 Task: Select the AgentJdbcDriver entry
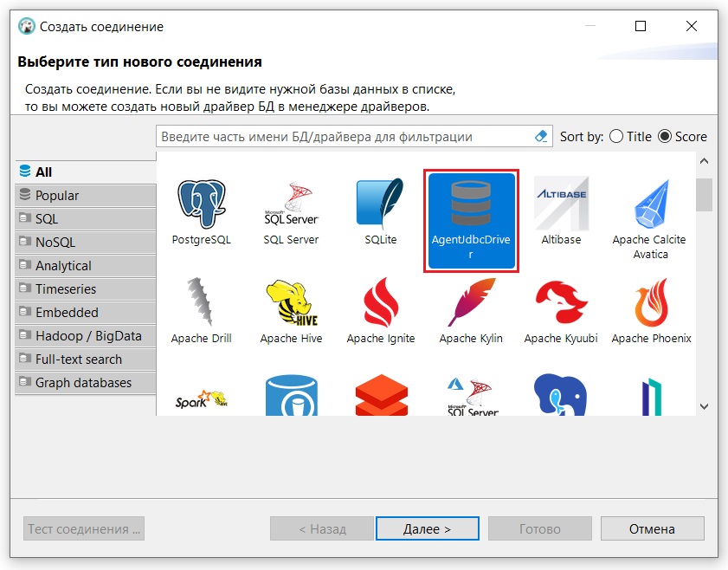coord(471,221)
